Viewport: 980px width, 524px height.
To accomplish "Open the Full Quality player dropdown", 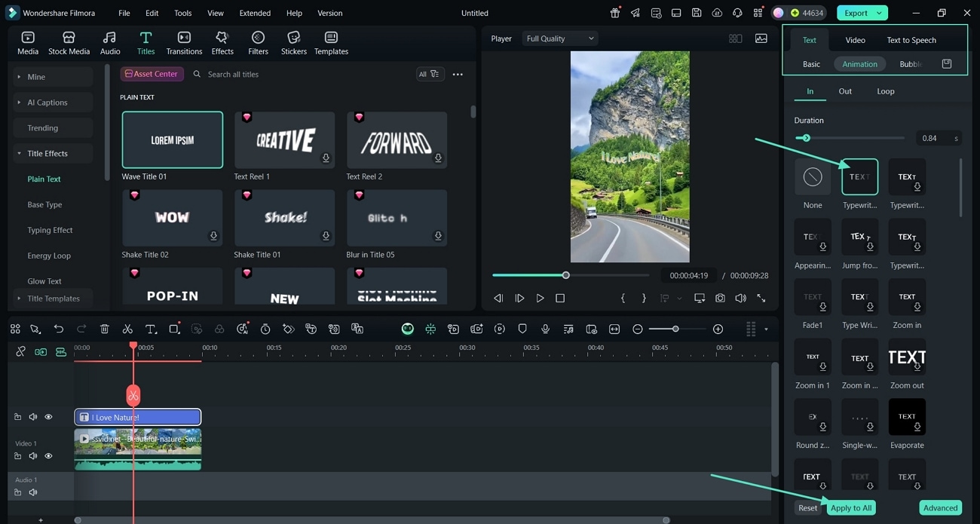I will (x=559, y=38).
